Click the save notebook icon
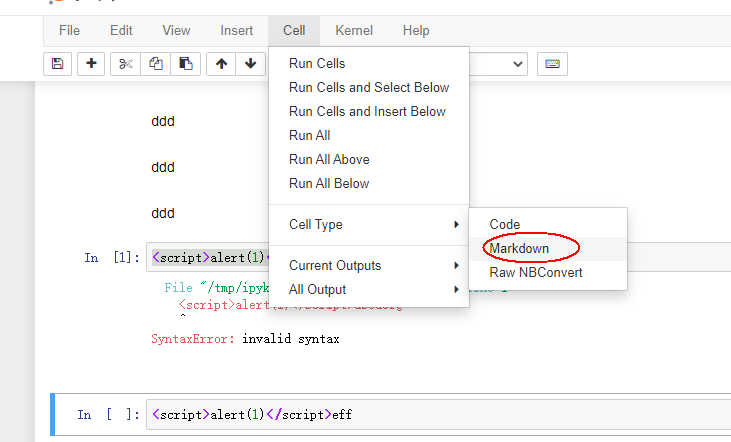 [57, 64]
